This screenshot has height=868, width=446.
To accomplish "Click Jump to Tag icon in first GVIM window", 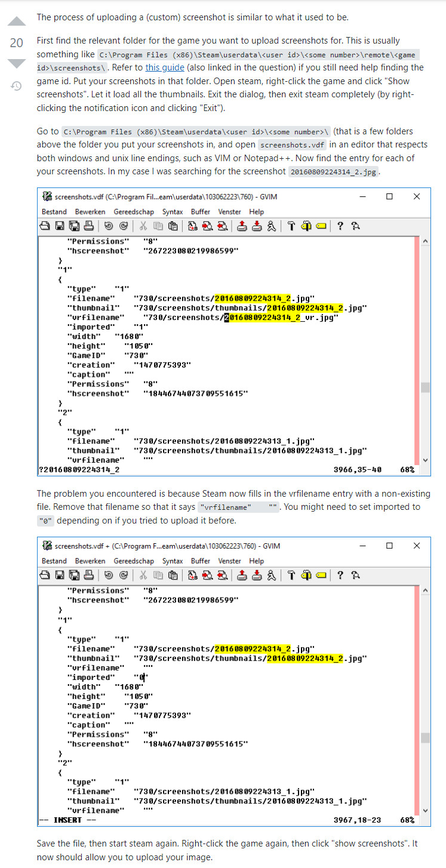I will pyautogui.click(x=321, y=226).
